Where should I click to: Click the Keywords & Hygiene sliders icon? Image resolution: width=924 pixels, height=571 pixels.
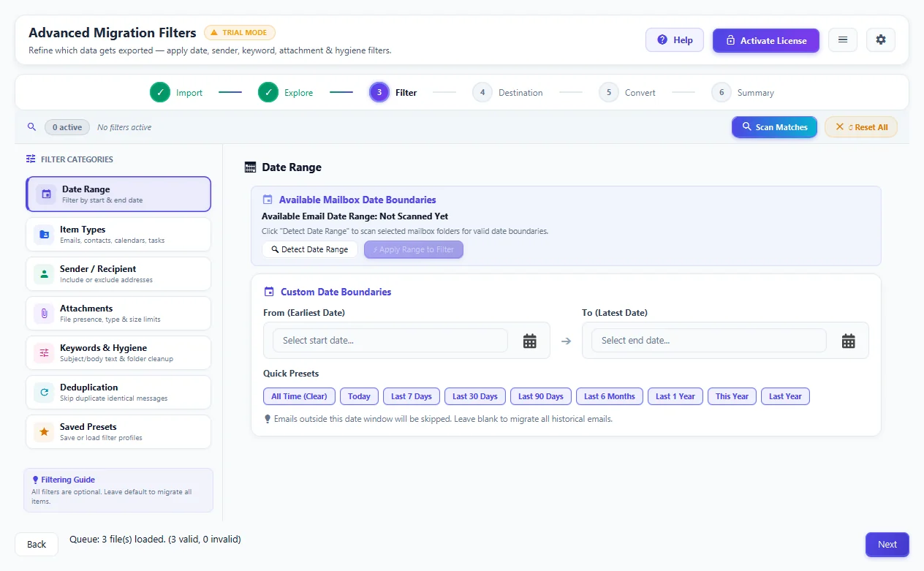(x=44, y=353)
